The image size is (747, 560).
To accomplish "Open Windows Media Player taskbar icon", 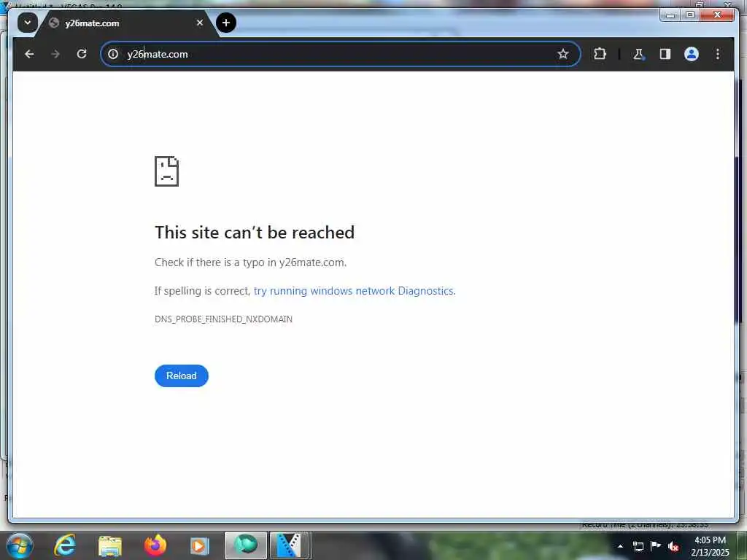I will pyautogui.click(x=200, y=545).
